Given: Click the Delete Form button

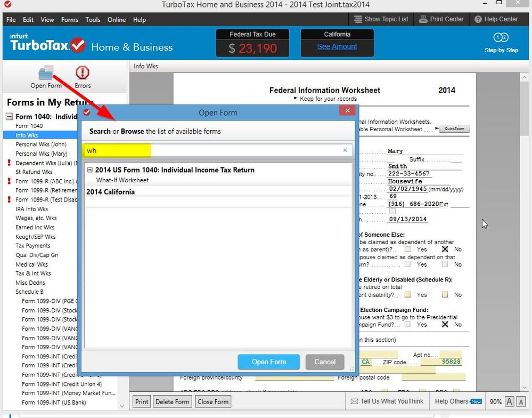Looking at the screenshot, I should (173, 401).
